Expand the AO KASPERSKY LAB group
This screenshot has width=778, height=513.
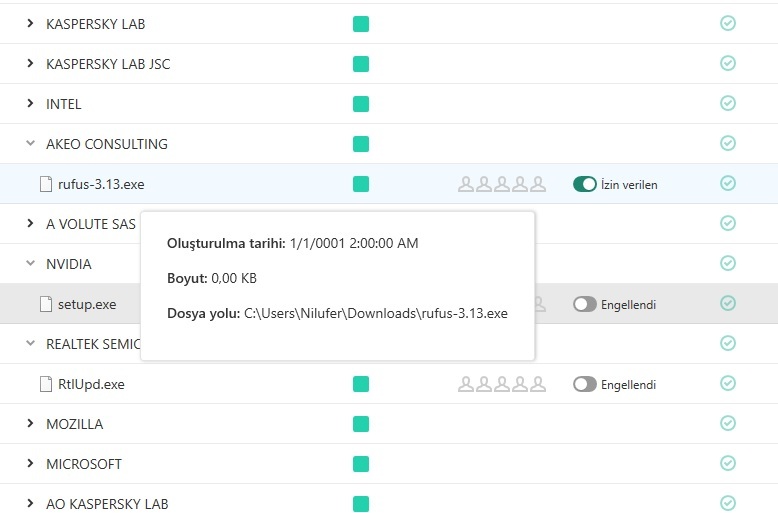click(30, 503)
